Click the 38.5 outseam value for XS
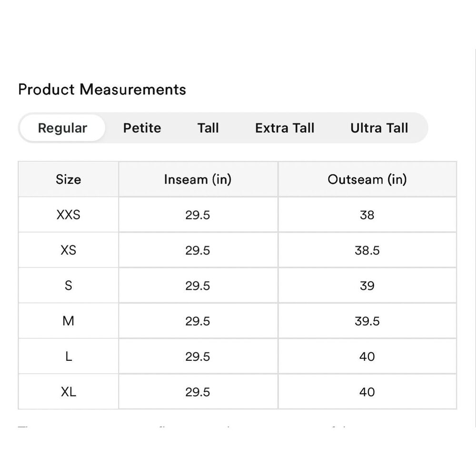 coord(367,250)
